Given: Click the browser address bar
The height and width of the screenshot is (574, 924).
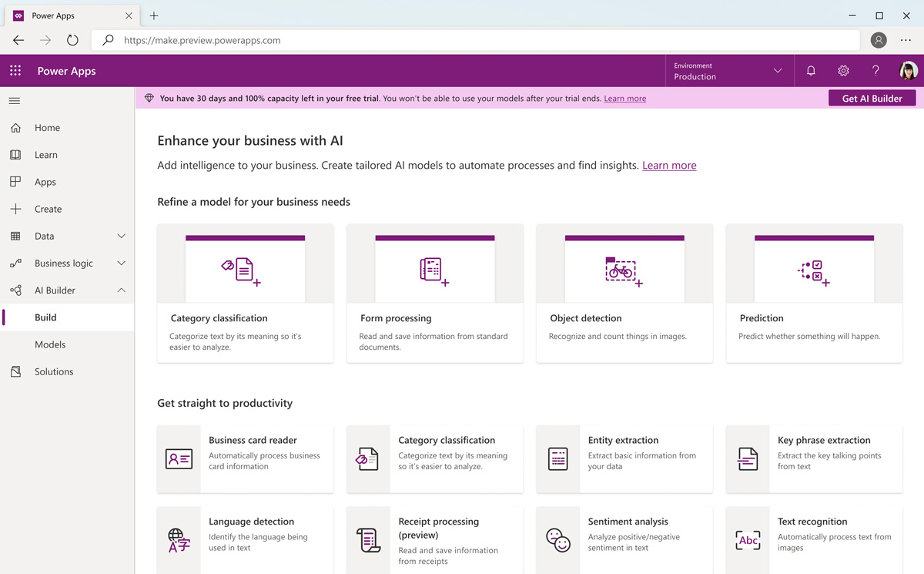Looking at the screenshot, I should click(475, 40).
